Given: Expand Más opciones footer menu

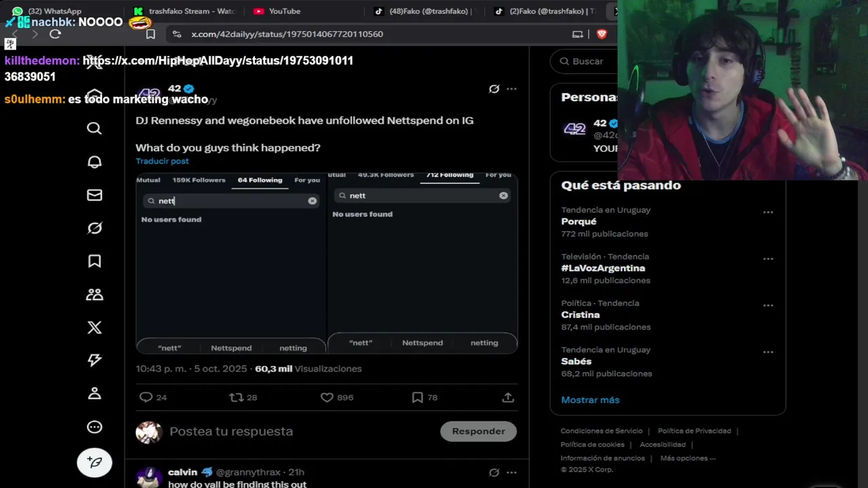Looking at the screenshot, I should [x=688, y=458].
